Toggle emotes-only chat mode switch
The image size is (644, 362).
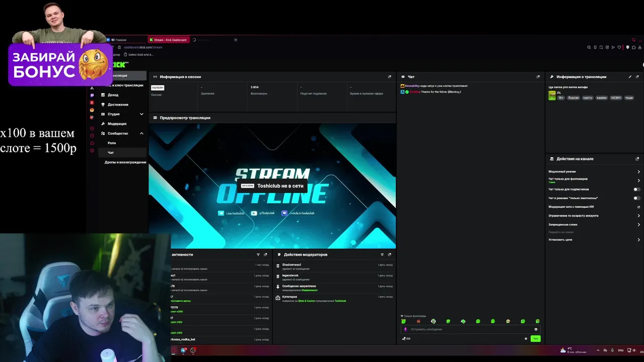click(x=637, y=198)
